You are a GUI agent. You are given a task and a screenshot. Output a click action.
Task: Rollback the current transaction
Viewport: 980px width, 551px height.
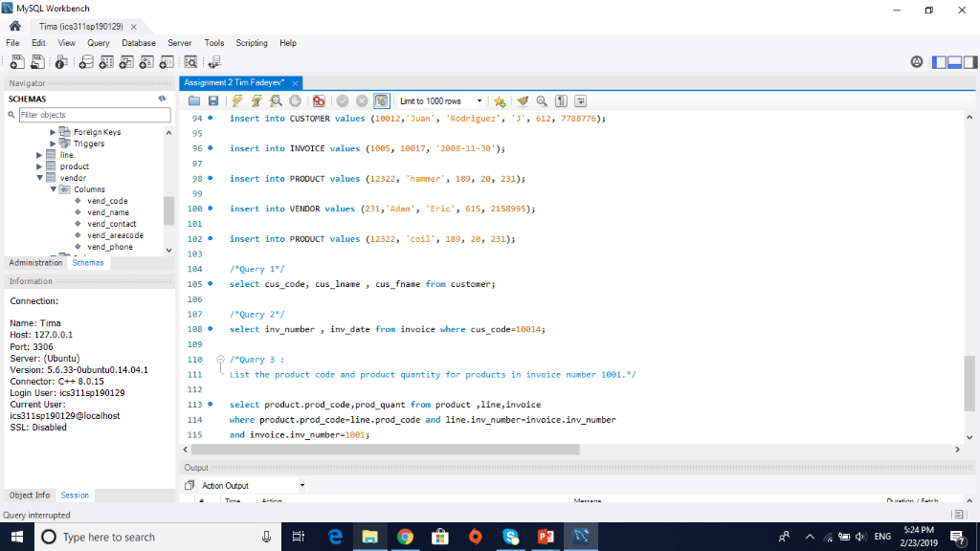(362, 101)
